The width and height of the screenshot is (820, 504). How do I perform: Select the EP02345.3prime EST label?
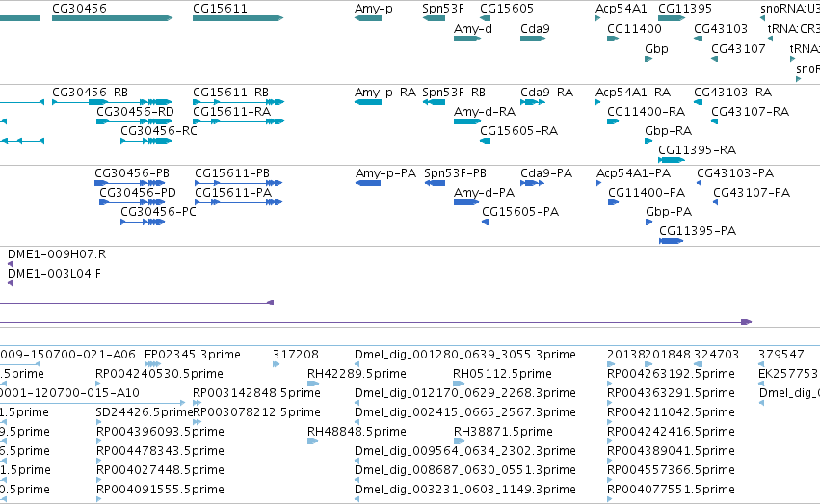(193, 355)
